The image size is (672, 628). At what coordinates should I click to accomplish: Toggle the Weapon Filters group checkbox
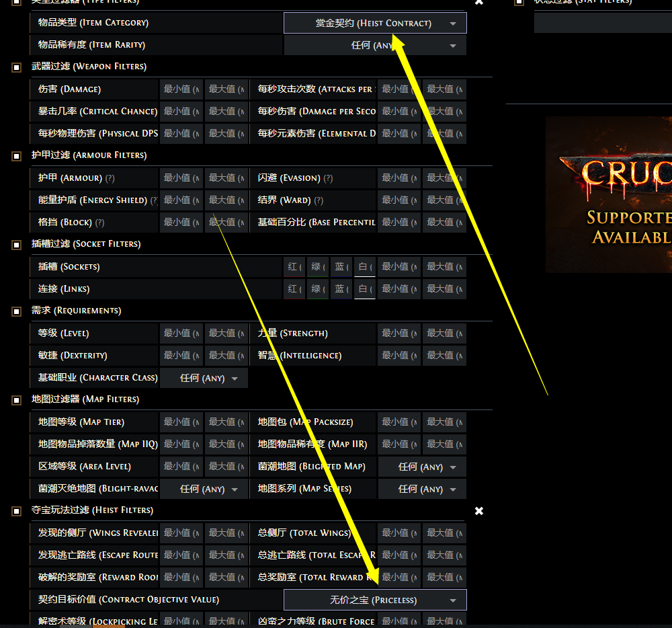point(16,67)
